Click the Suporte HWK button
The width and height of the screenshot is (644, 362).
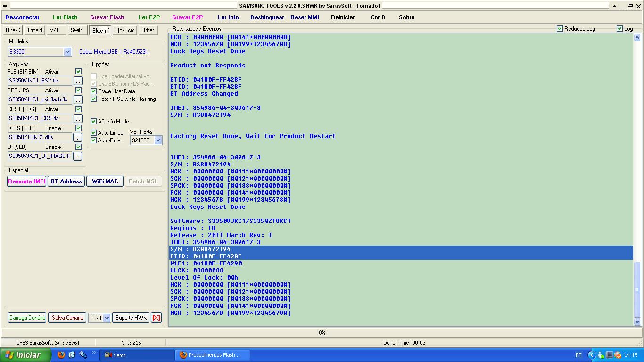point(131,318)
